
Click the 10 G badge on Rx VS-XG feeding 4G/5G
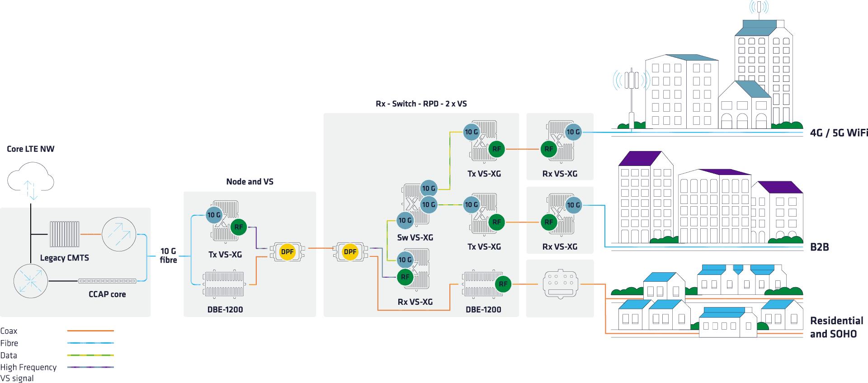point(573,132)
